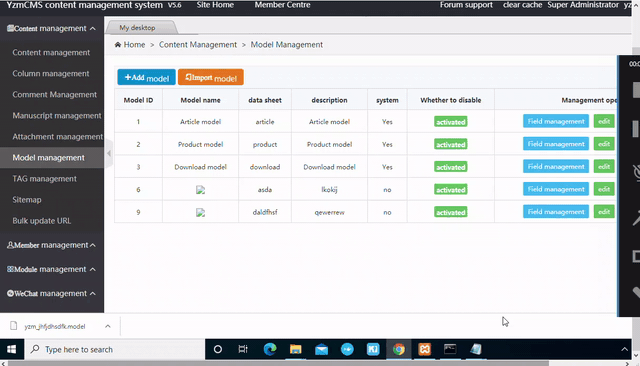This screenshot has height=366, width=640.
Task: Open XAMPP icon on taskbar
Action: (424, 349)
